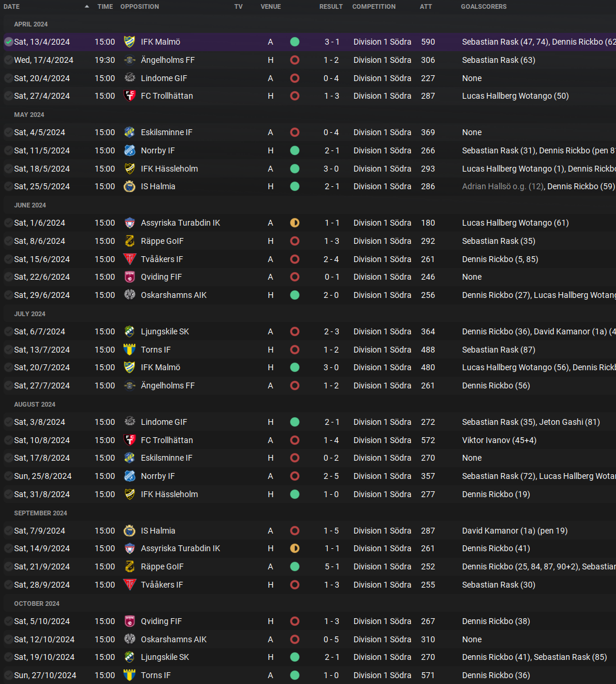Sort by the ATT column header
The width and height of the screenshot is (616, 684).
click(426, 6)
